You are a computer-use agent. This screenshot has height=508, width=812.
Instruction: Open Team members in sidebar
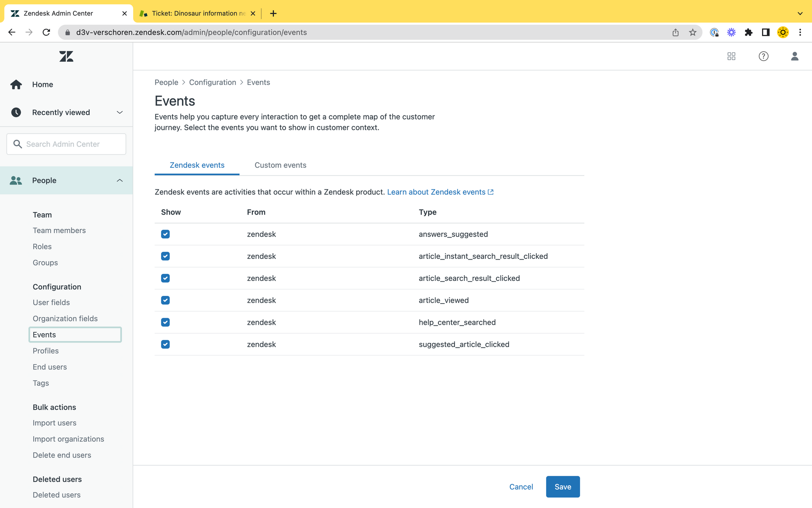(x=59, y=230)
